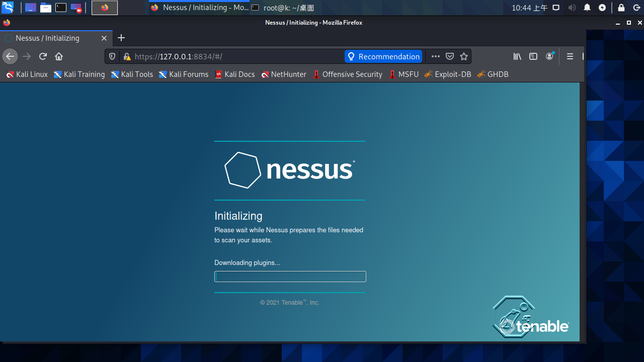Click the tenable logo in the page corner
This screenshot has width=644, height=362.
531,317
